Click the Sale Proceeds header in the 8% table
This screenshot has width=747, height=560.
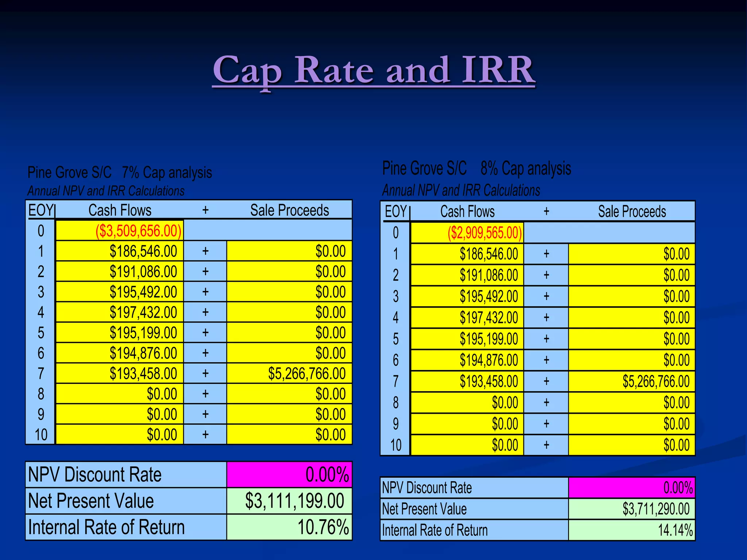632,211
